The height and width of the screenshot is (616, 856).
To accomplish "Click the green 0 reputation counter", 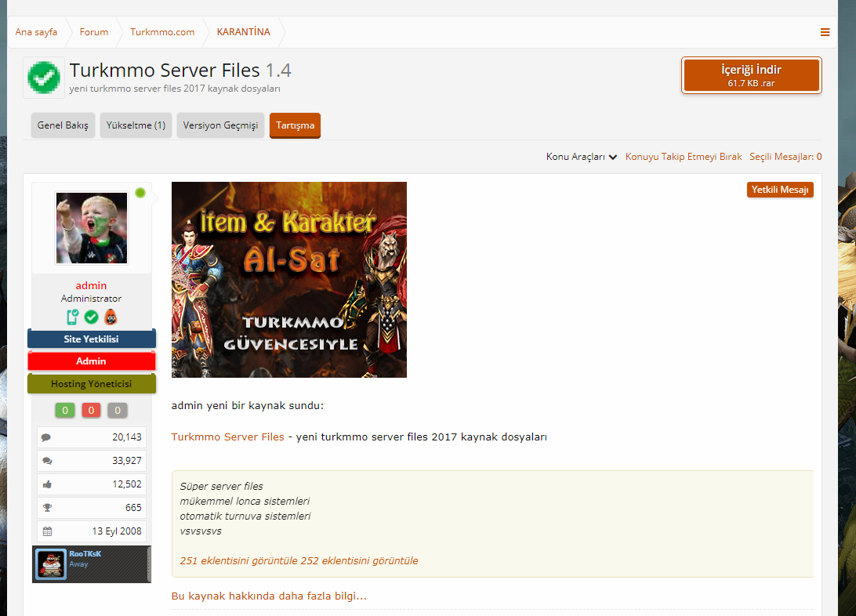I will coord(65,411).
